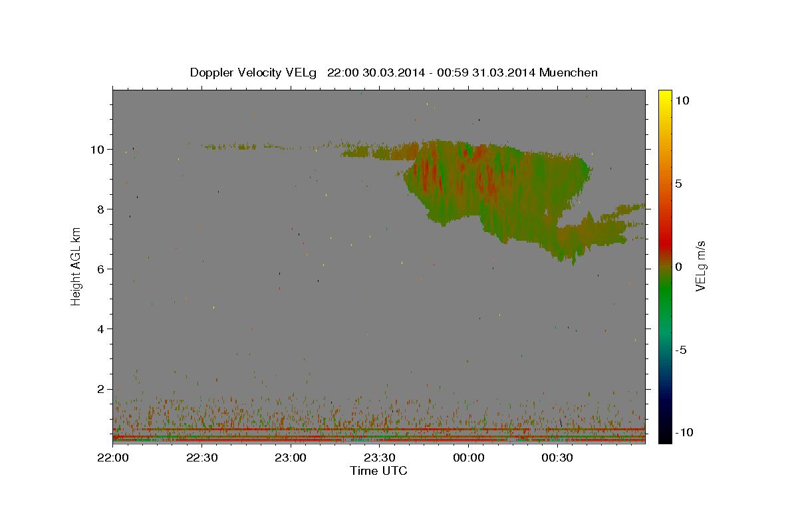
Task: Click the height axis label 6
Action: [102, 269]
